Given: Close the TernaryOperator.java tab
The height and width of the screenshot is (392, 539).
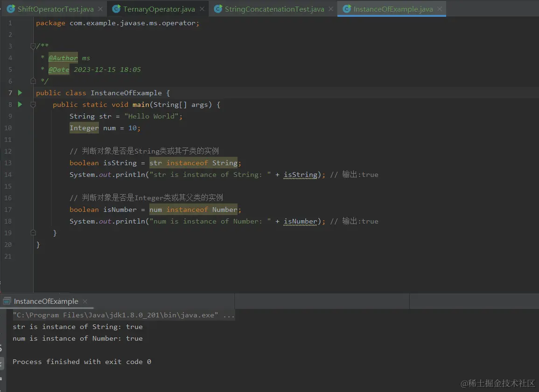Looking at the screenshot, I should point(202,9).
